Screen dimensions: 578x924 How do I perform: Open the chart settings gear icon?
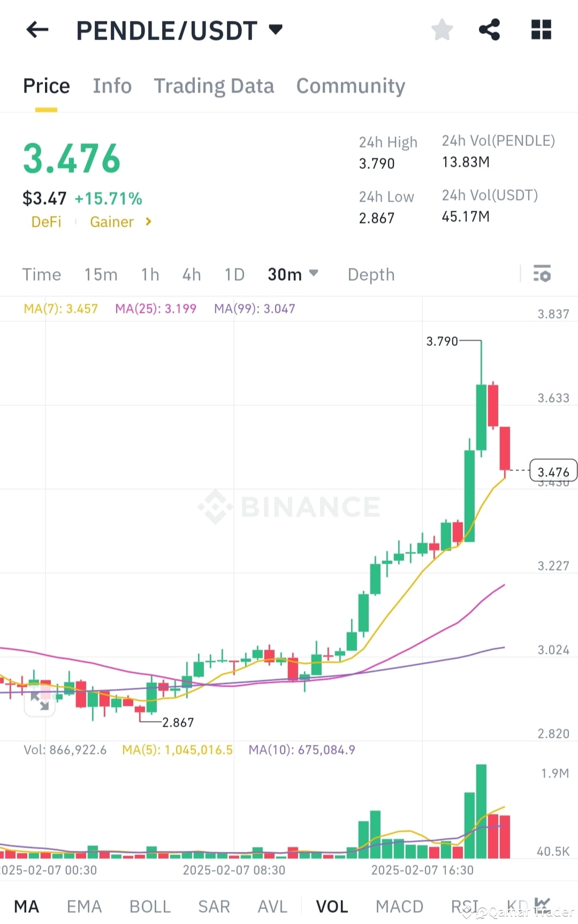tap(543, 274)
